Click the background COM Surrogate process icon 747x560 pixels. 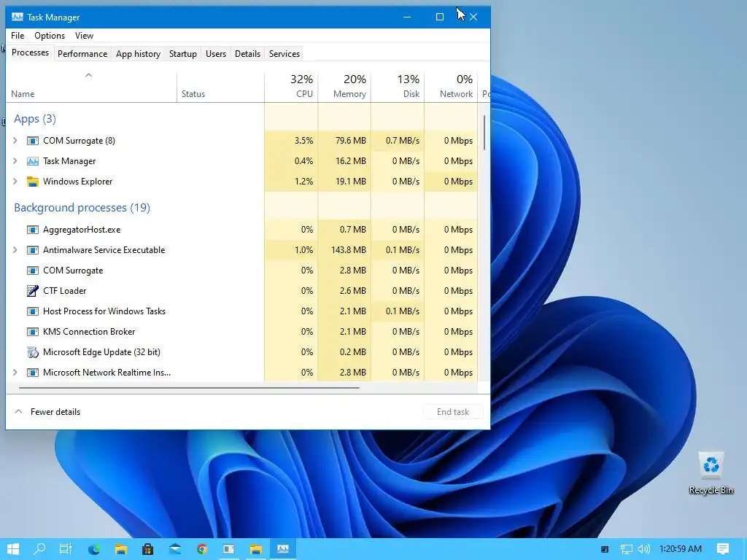pos(32,270)
